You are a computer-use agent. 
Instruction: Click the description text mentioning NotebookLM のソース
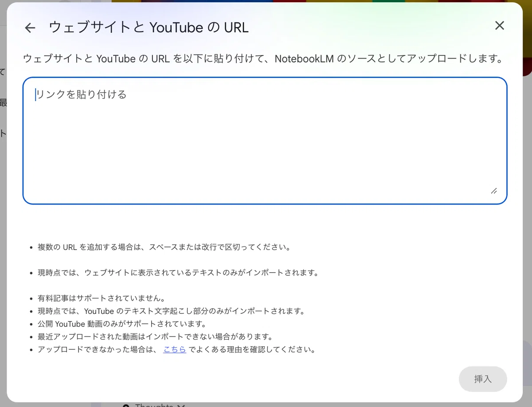pos(263,59)
